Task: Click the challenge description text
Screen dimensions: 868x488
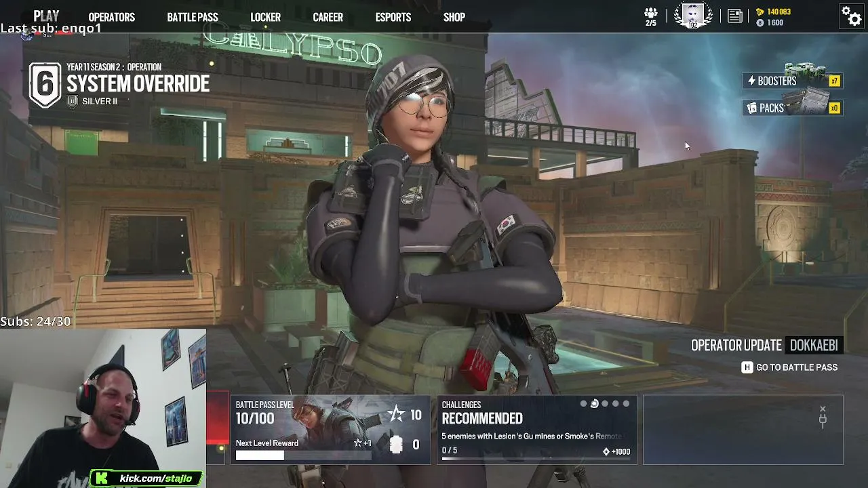Action: [531, 436]
